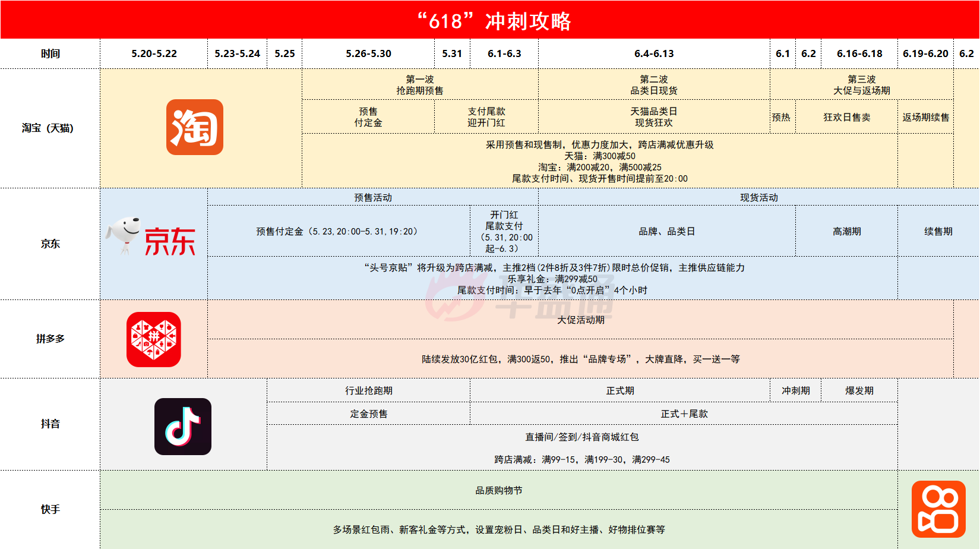
Task: Click the 爆发期 cell
Action: (859, 390)
